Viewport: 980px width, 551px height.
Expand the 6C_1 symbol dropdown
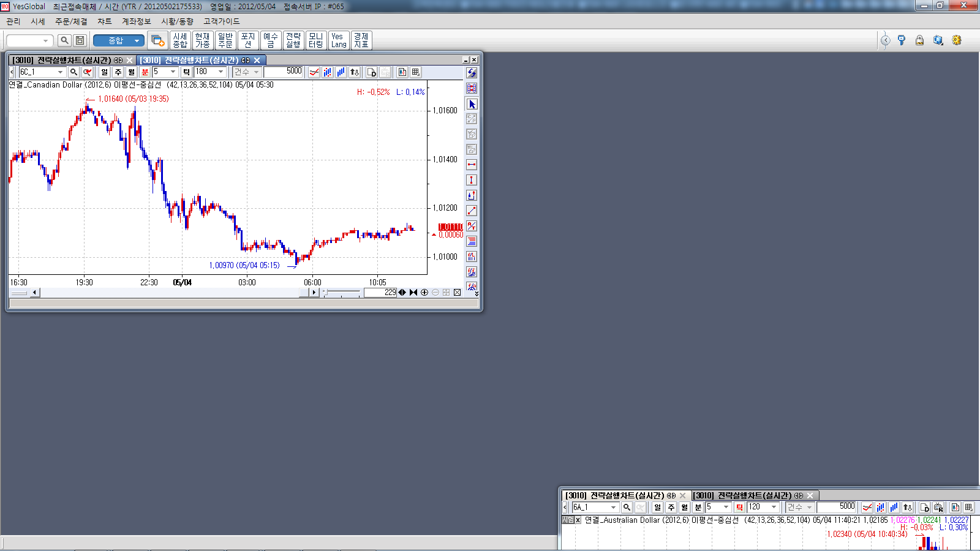[60, 72]
